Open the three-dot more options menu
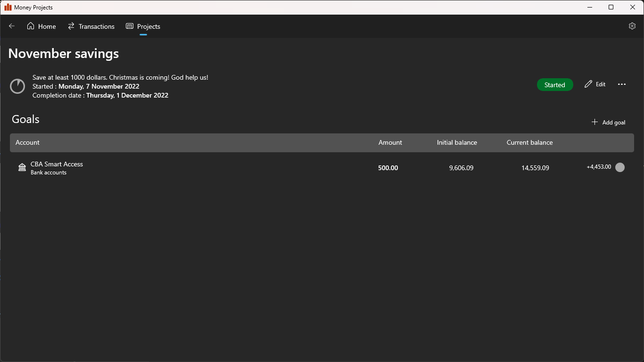Screen dimensions: 644x362 click(622, 84)
